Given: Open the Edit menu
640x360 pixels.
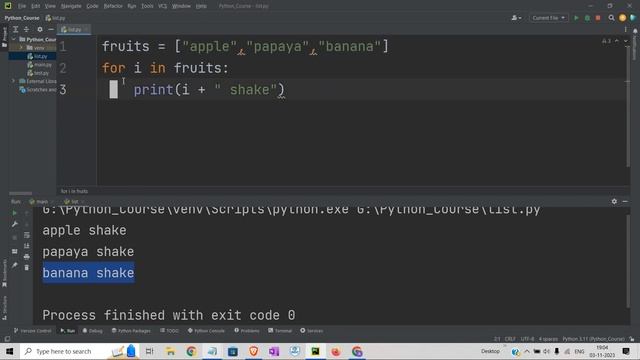Looking at the screenshot, I should point(36,6).
